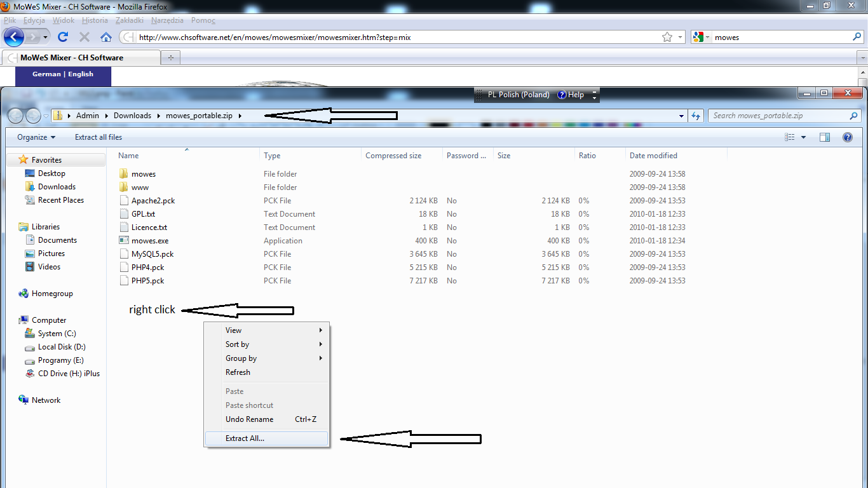Click Firefox's Stop loading X icon
This screenshot has height=488, width=868.
click(x=85, y=37)
